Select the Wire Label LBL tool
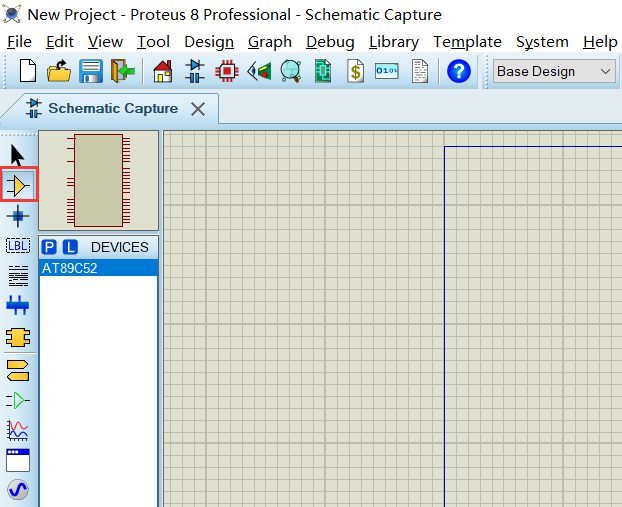Screen dimensions: 622x507 18,246
